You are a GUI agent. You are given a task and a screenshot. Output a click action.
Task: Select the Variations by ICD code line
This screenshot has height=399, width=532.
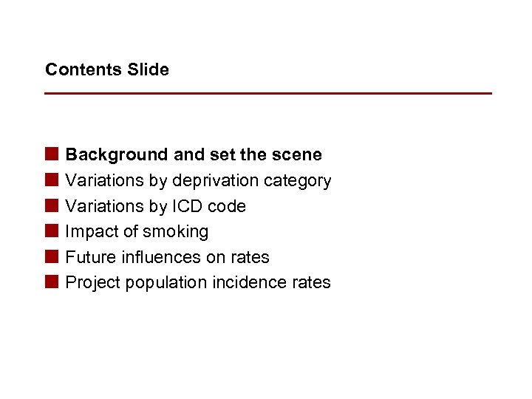pyautogui.click(x=155, y=206)
